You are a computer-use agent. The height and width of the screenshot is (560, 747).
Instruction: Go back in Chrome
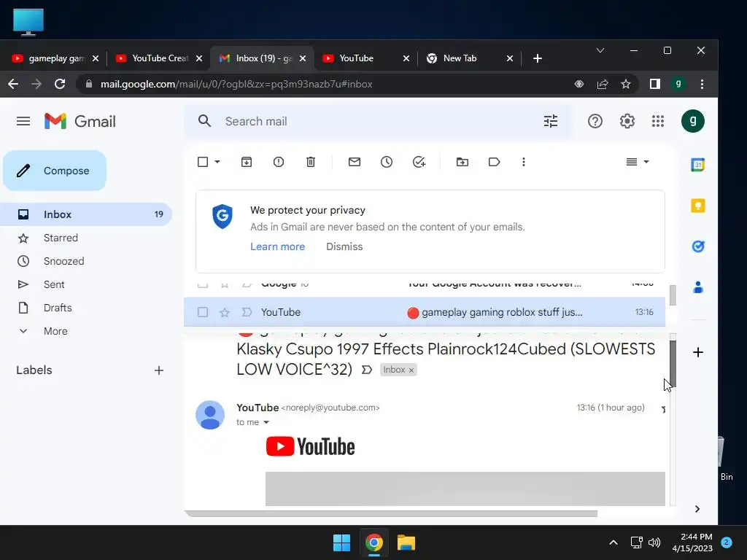pyautogui.click(x=13, y=84)
